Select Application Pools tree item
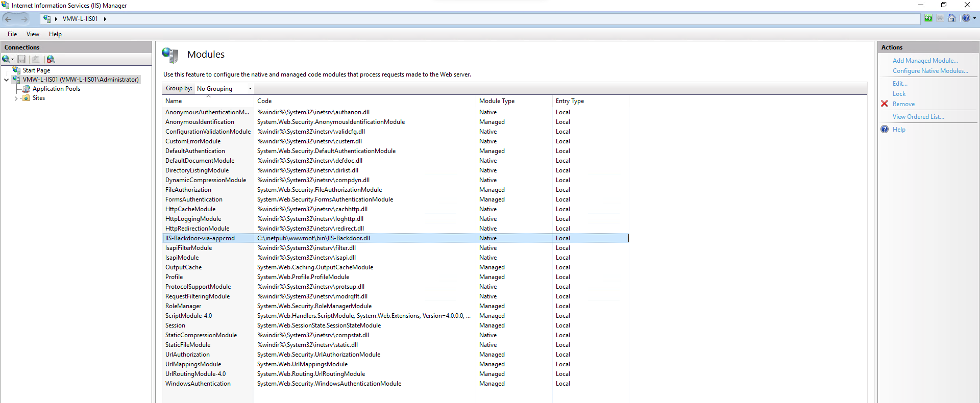 (x=56, y=89)
